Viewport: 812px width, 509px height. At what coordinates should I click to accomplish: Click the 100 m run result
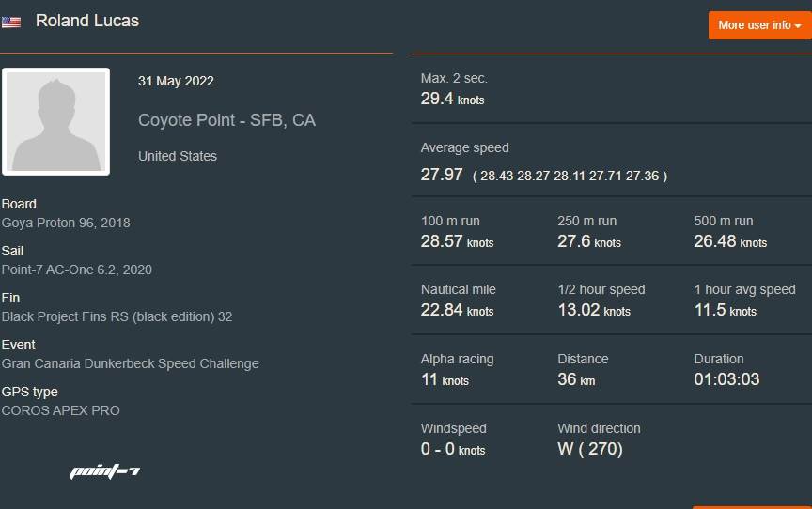coord(457,241)
